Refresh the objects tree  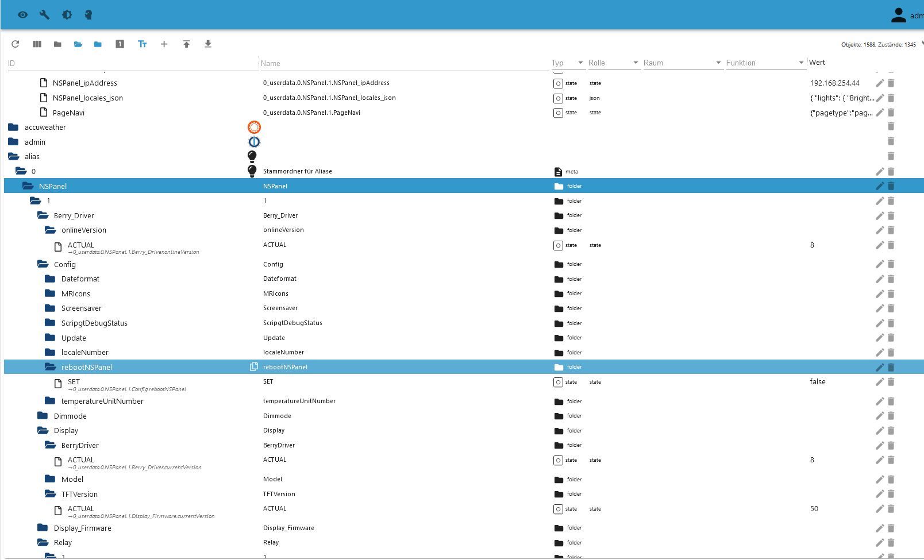[x=16, y=44]
